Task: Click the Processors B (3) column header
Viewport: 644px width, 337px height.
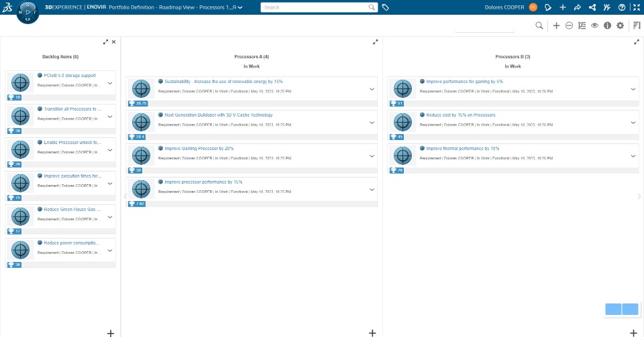Action: pos(513,56)
